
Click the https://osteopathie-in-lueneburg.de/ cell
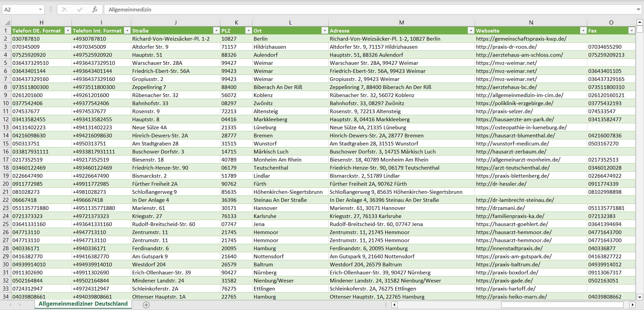[531, 127]
